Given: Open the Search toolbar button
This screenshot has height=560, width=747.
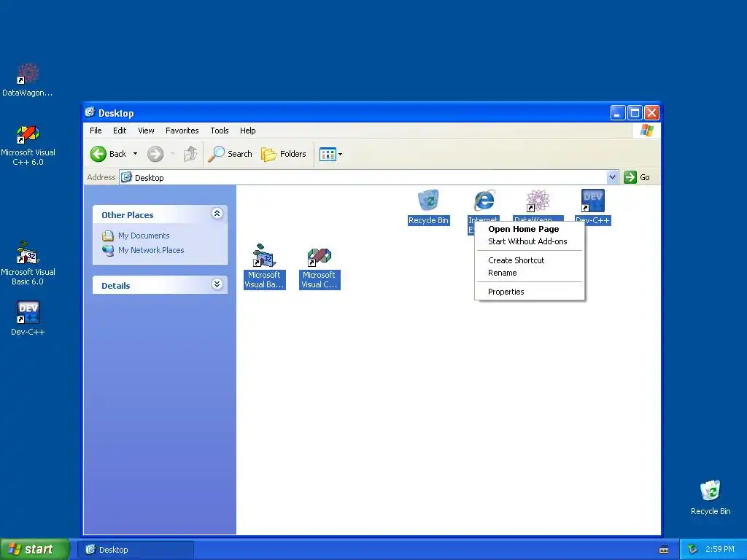Looking at the screenshot, I should 230,154.
